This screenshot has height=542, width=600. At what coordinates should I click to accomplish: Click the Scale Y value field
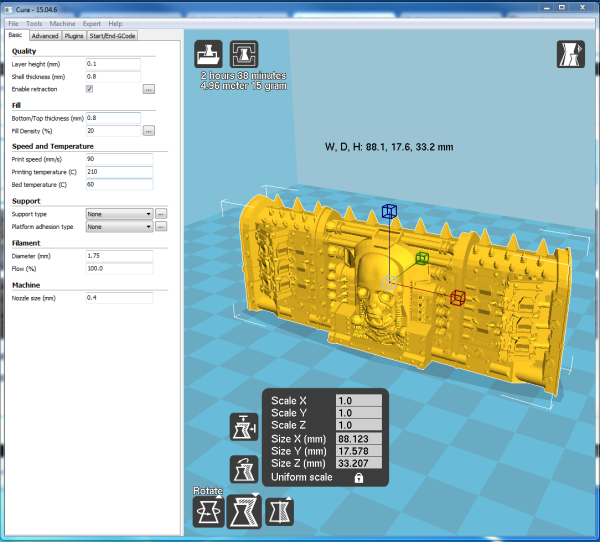coord(359,413)
